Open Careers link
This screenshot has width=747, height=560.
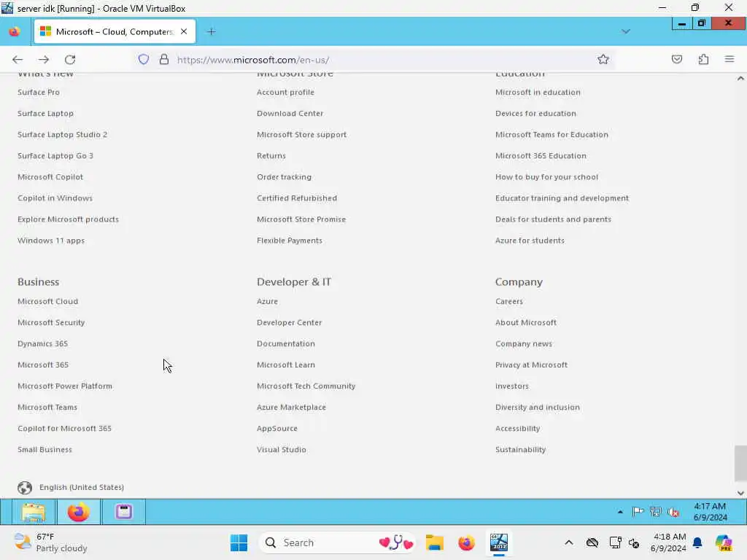click(x=509, y=301)
